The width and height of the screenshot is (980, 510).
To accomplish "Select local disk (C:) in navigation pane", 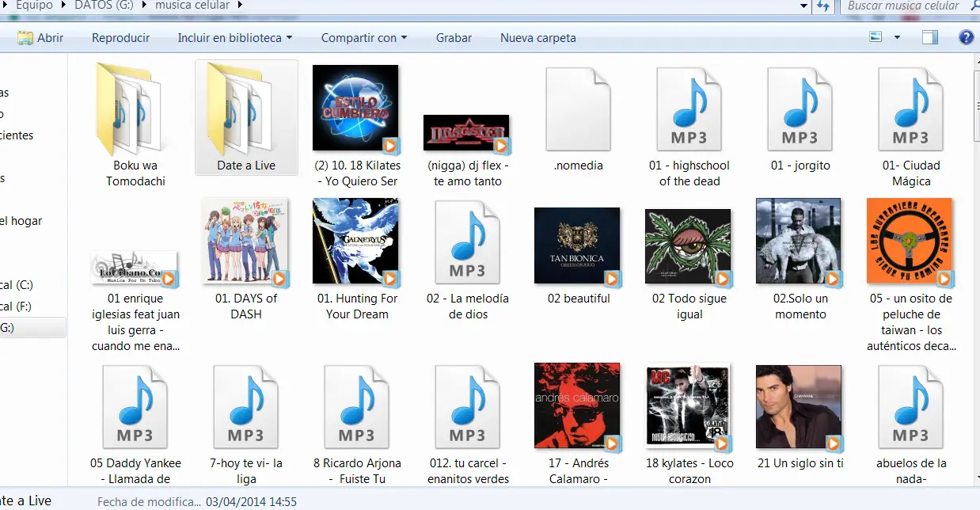I will tap(17, 284).
